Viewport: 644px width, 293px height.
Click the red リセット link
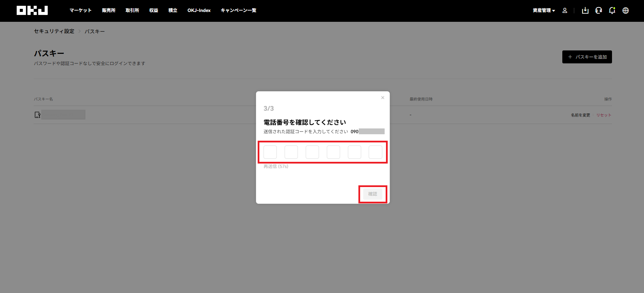[604, 115]
